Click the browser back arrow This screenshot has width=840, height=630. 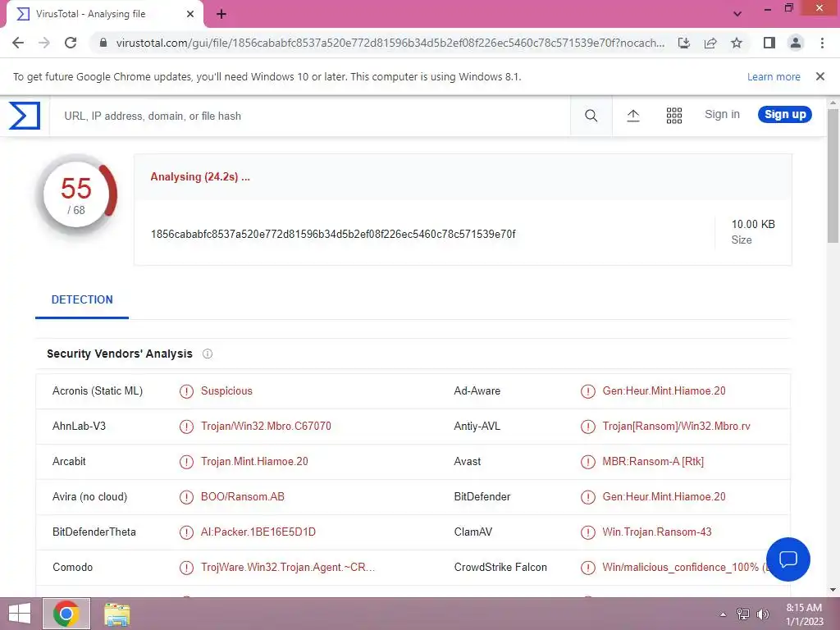coord(18,43)
